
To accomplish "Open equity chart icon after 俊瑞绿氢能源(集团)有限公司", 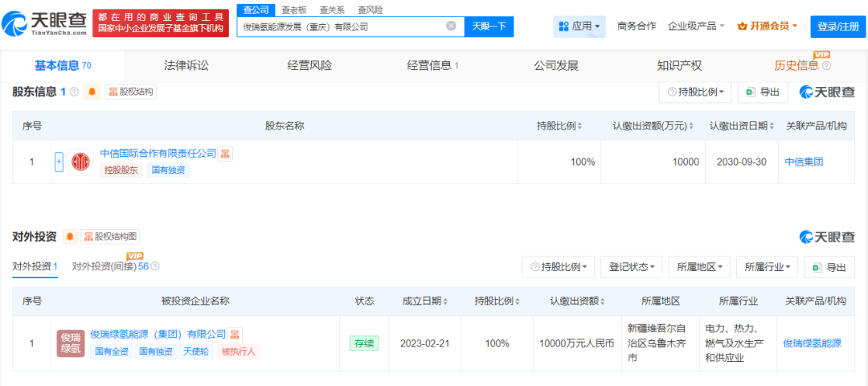I will pos(235,335).
